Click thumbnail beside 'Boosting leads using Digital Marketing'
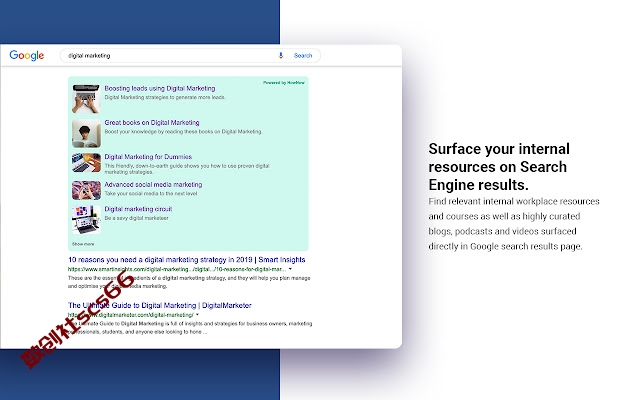The height and width of the screenshot is (400, 640). coord(86,99)
